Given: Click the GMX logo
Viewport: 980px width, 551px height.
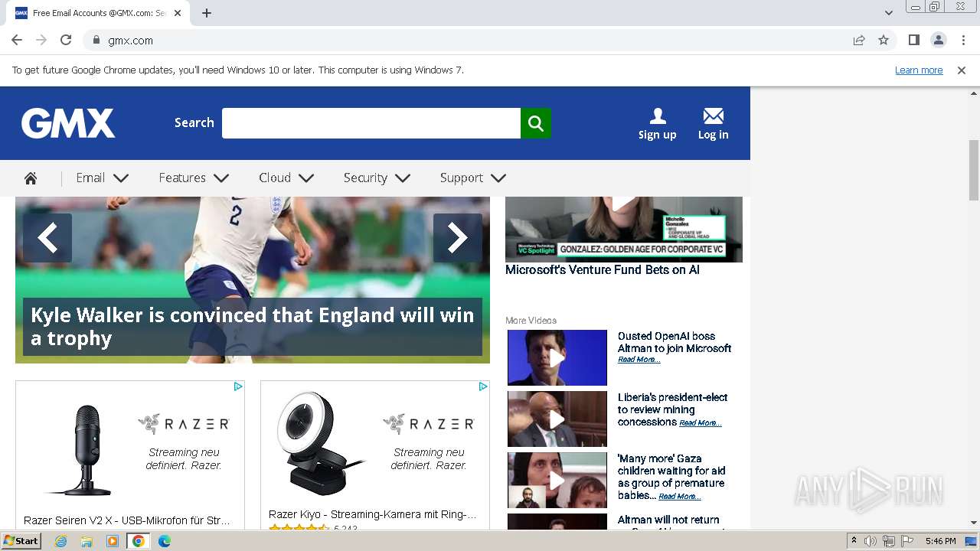Looking at the screenshot, I should [x=68, y=123].
